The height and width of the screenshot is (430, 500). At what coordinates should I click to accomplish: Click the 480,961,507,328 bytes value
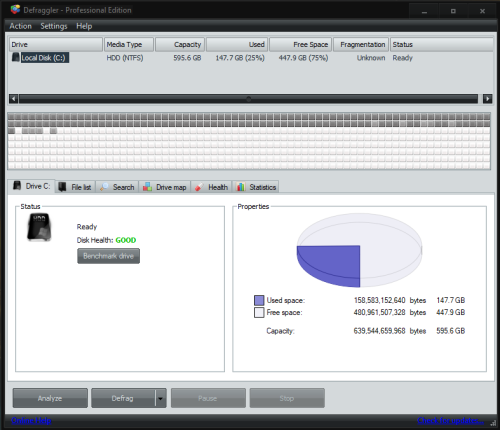(379, 312)
